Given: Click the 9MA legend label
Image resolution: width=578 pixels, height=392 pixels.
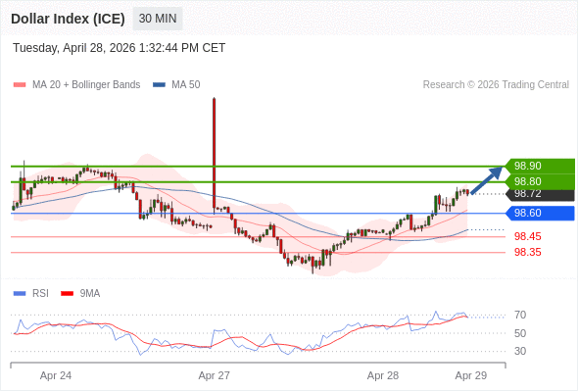Looking at the screenshot, I should (x=90, y=294).
